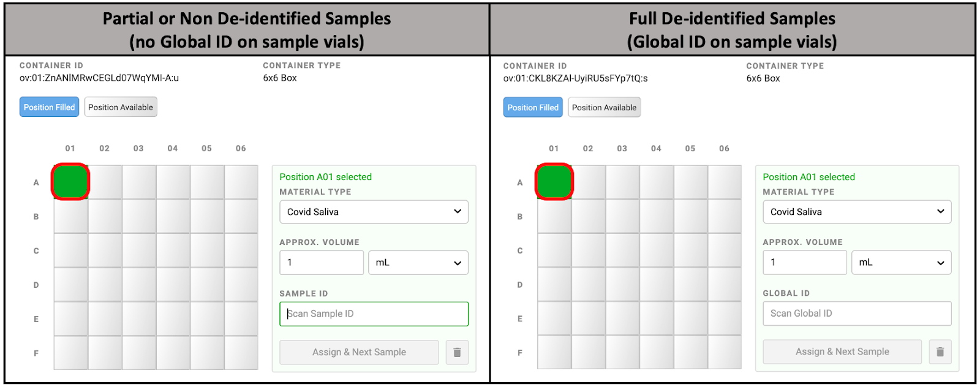Open Covid Saliva material type dropdown in left panel
This screenshot has height=387, width=980.
[374, 212]
